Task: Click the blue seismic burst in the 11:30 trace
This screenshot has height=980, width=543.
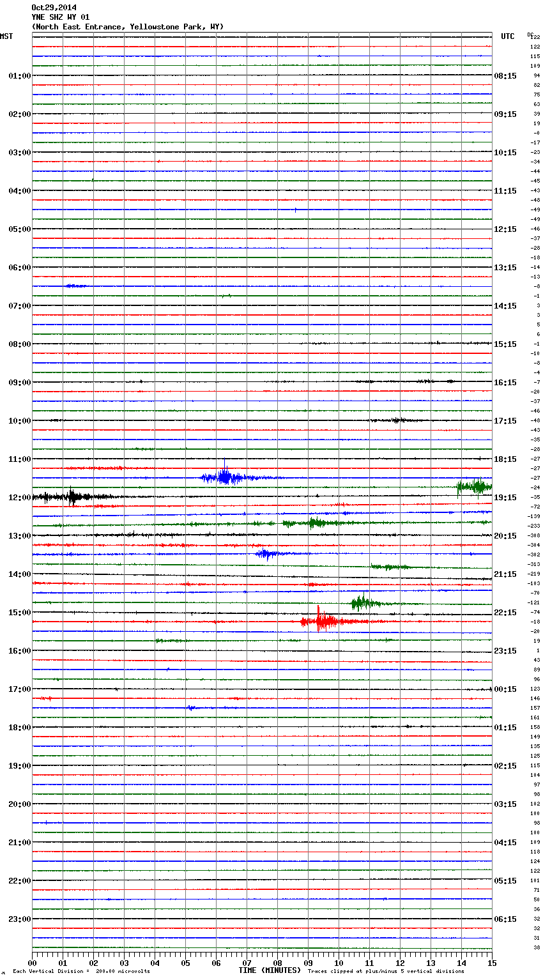Action: coord(225,477)
